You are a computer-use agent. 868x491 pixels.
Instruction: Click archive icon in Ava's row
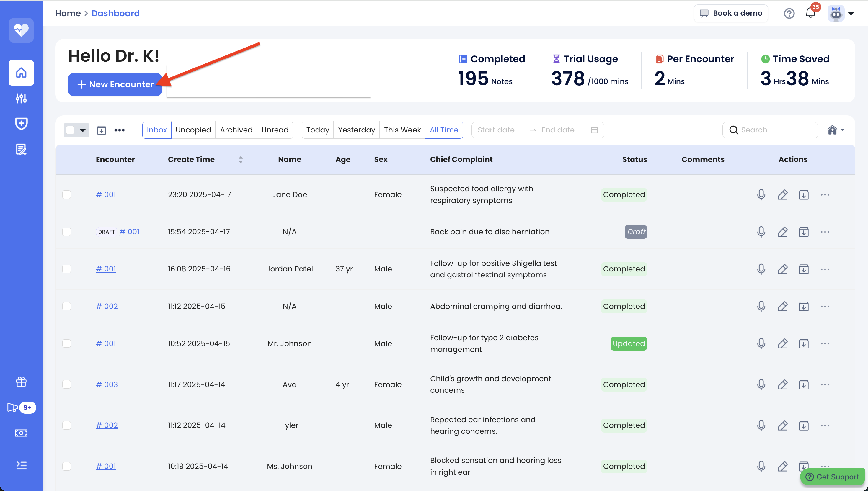click(804, 384)
